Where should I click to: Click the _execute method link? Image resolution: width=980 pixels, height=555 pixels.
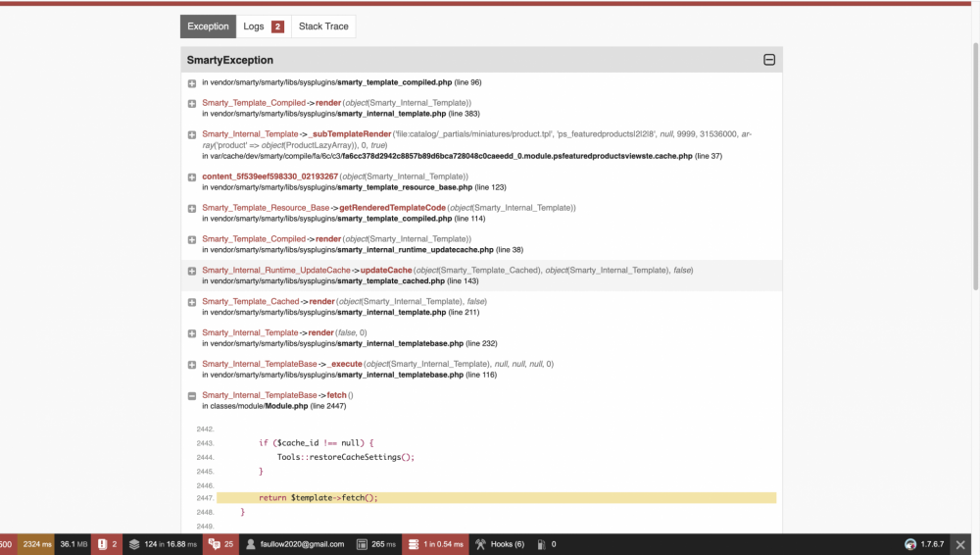click(x=344, y=364)
